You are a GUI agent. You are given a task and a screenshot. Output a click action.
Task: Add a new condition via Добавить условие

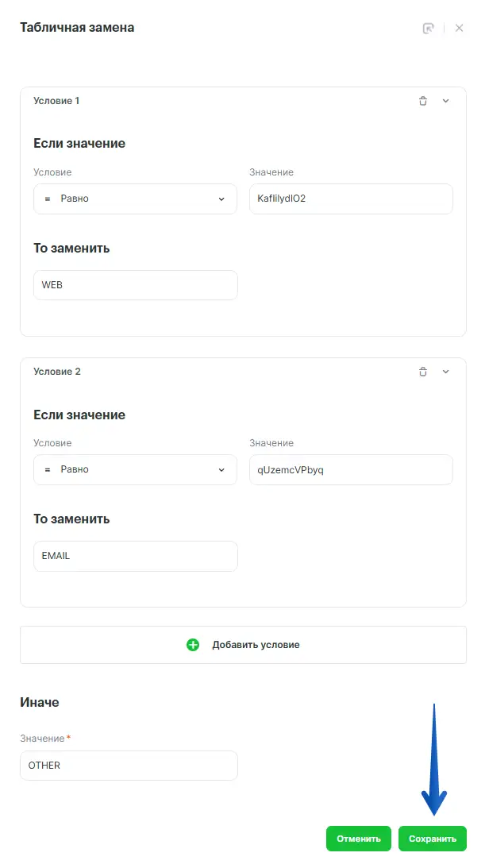(255, 645)
